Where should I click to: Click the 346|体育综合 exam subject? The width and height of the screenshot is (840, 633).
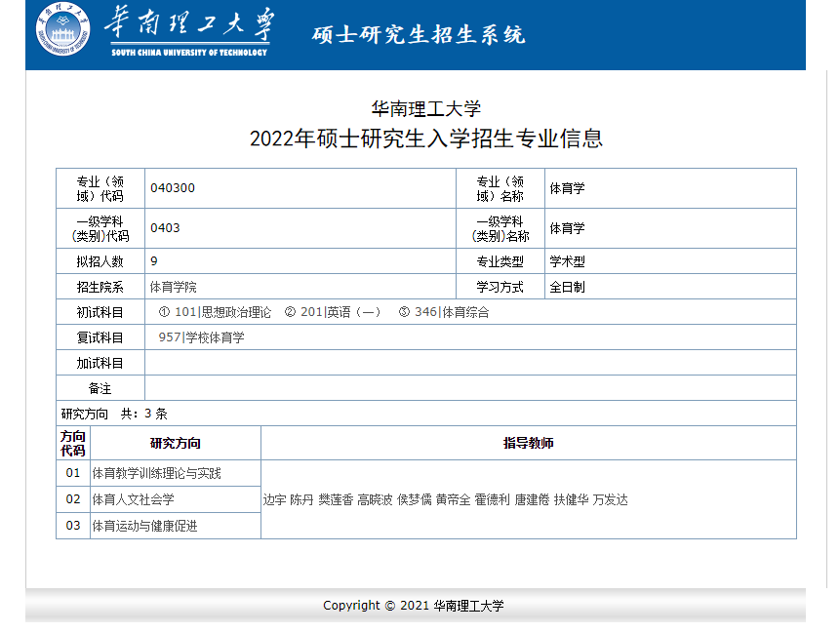(444, 312)
